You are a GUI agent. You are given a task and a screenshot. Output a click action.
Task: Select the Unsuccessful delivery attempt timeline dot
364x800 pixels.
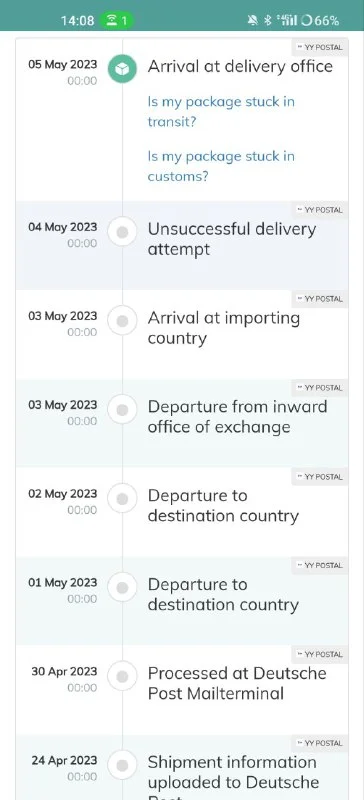pos(122,232)
